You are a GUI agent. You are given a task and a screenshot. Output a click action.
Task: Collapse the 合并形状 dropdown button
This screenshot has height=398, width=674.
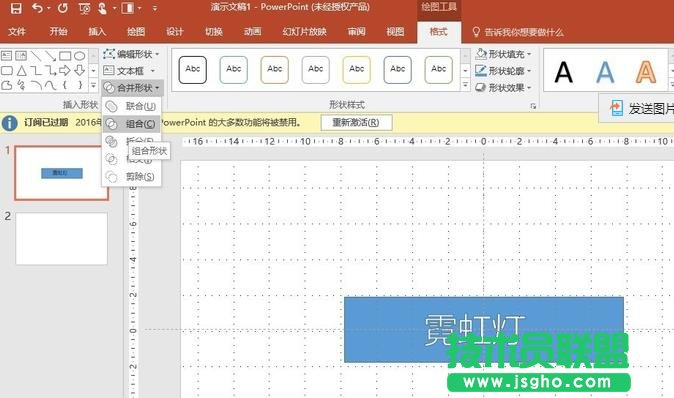[132, 88]
